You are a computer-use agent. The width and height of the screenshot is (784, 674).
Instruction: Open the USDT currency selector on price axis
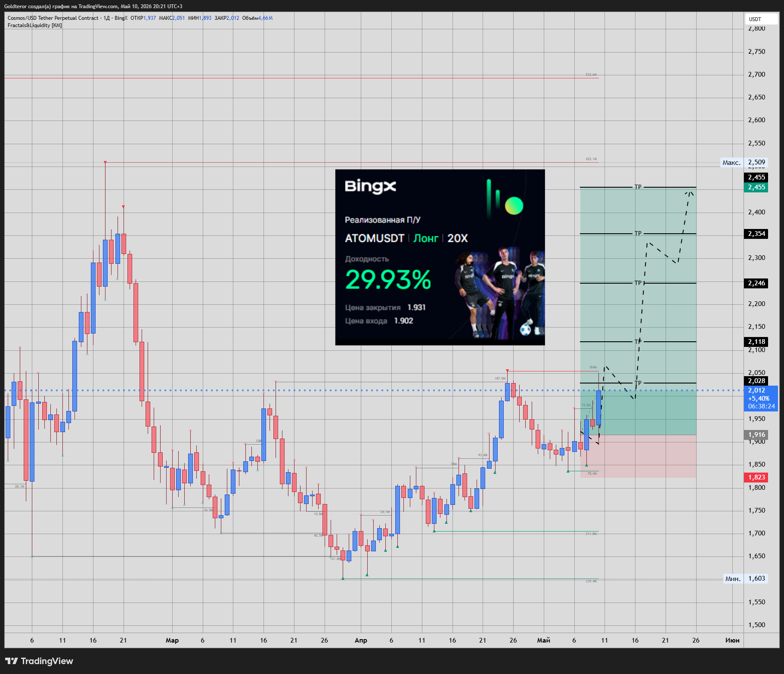point(761,19)
